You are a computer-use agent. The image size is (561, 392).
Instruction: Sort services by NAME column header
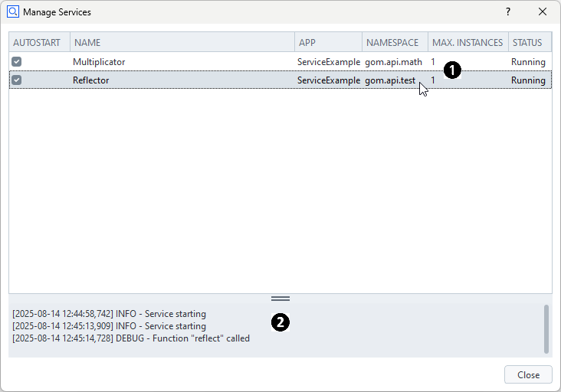pos(182,43)
